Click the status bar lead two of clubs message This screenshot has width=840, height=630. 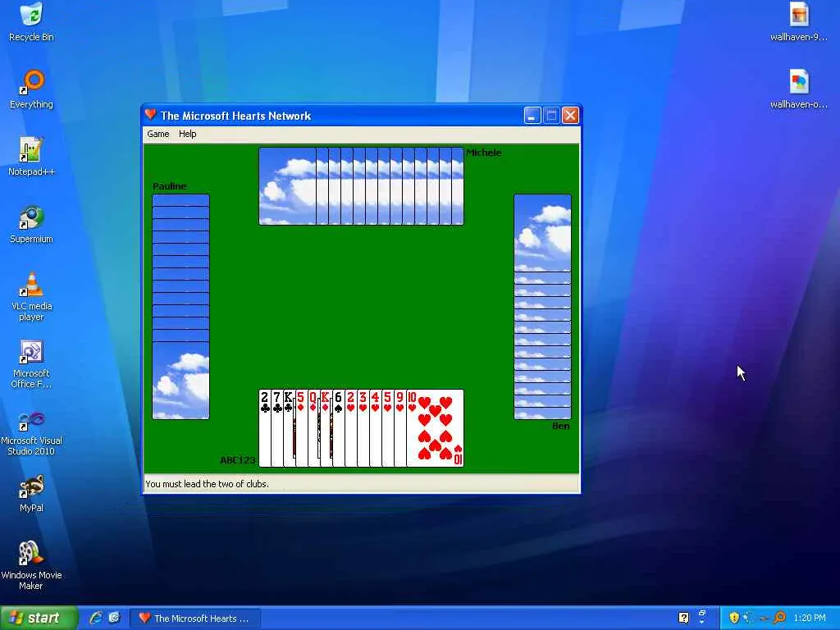[x=208, y=484]
